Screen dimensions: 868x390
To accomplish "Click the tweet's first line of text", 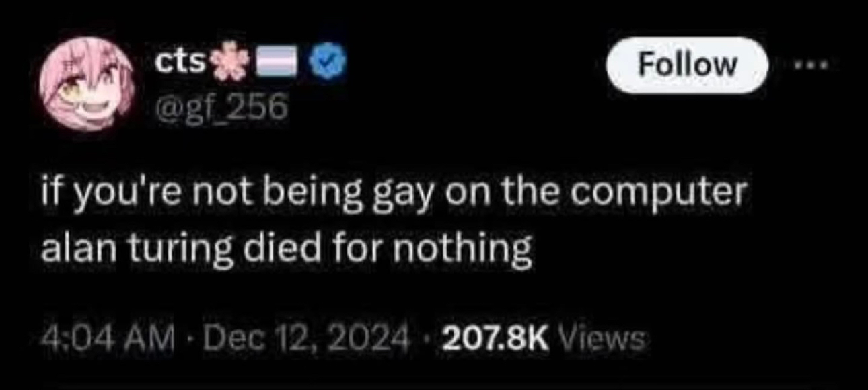I will coord(393,195).
